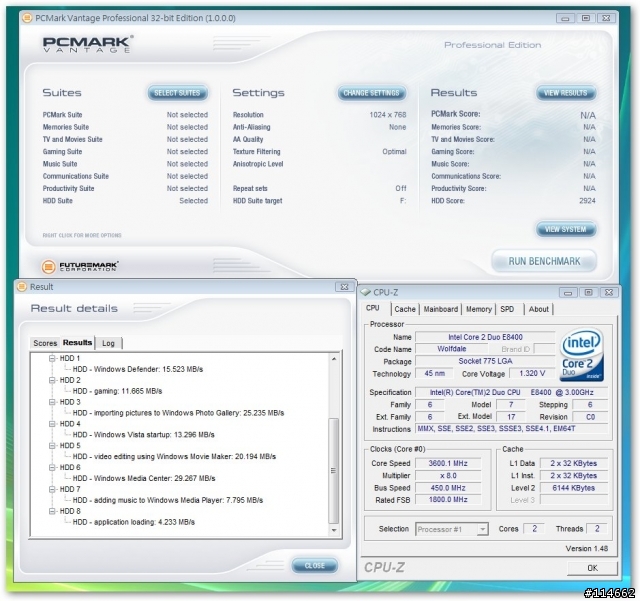640x601 pixels.
Task: Select the Windows Defender 15.523 MB/s result
Action: pos(138,369)
